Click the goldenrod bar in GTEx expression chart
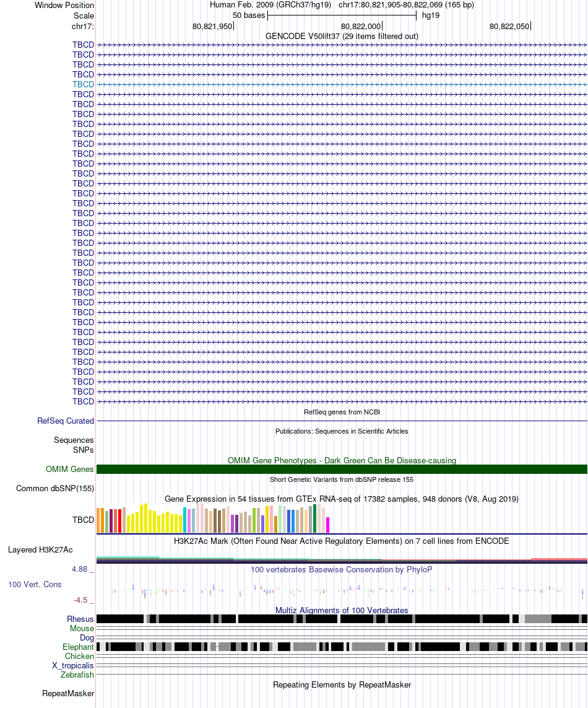Screen dimensions: 588x708 tap(275, 524)
